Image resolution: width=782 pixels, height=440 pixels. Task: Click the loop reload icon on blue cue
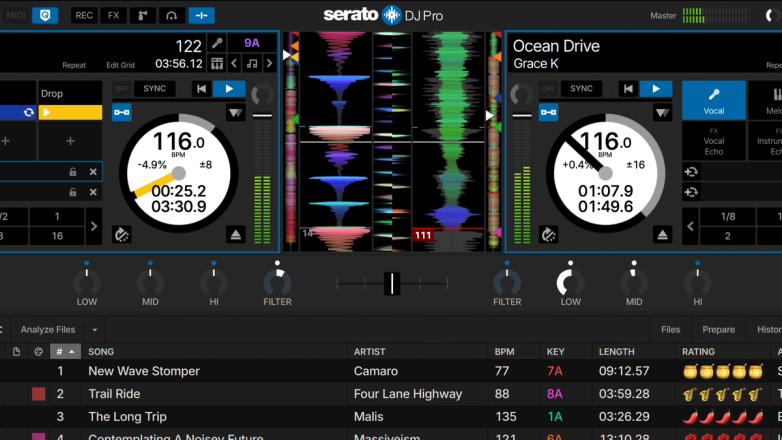[28, 112]
